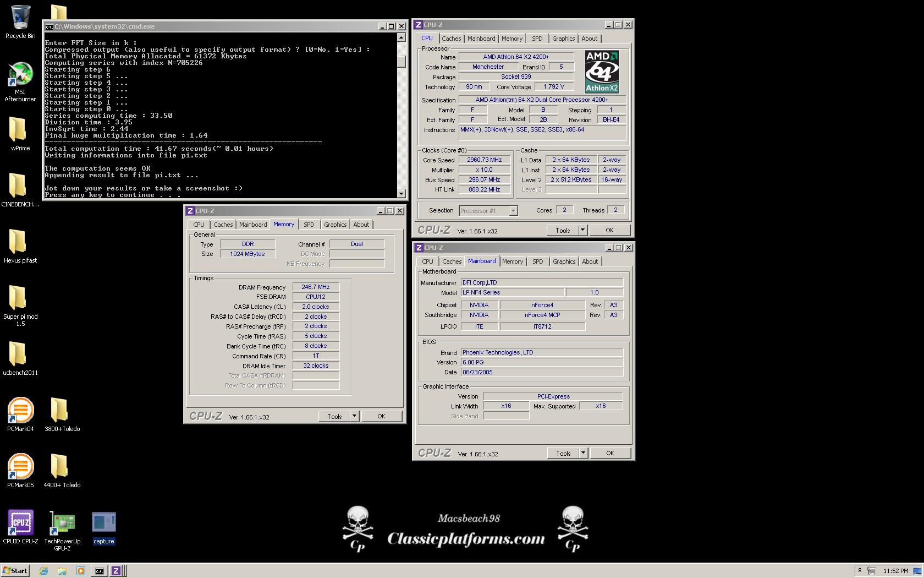Click the Model LP NF4 Series field

click(512, 292)
